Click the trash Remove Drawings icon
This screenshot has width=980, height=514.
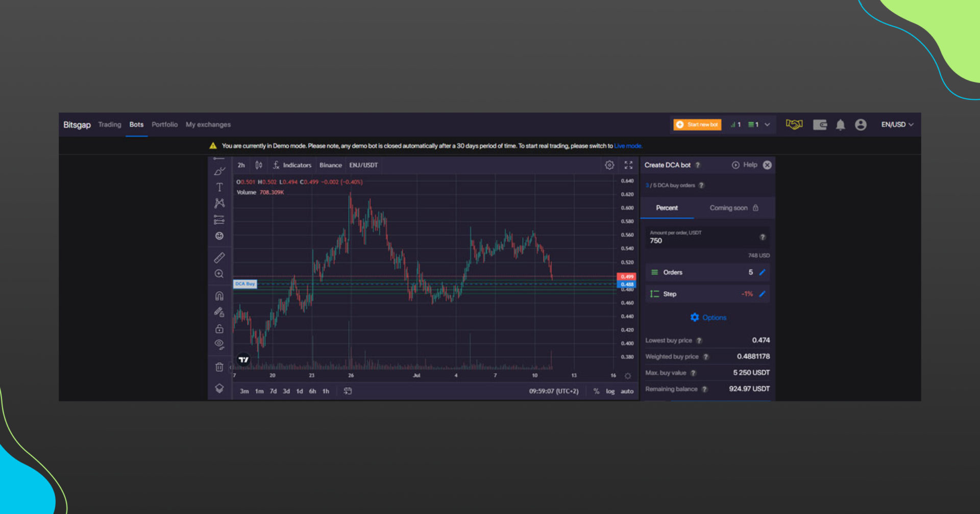tap(219, 367)
